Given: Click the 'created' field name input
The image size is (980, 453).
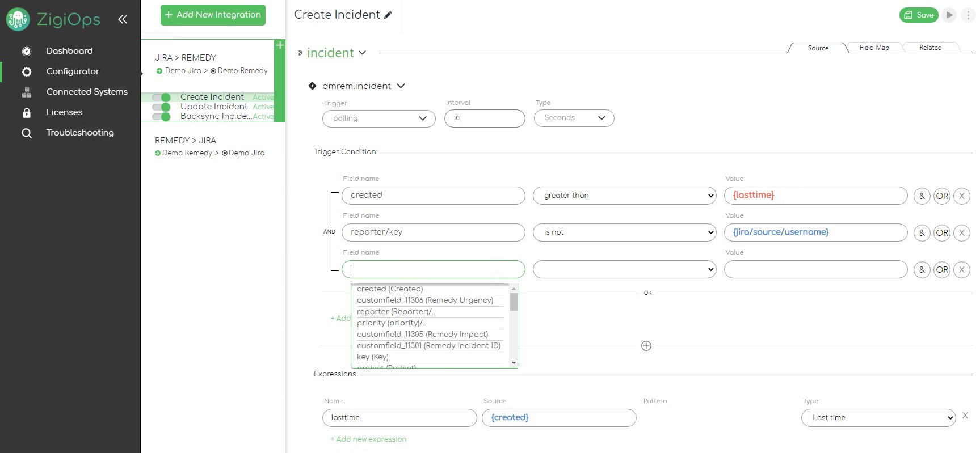Looking at the screenshot, I should 434,196.
